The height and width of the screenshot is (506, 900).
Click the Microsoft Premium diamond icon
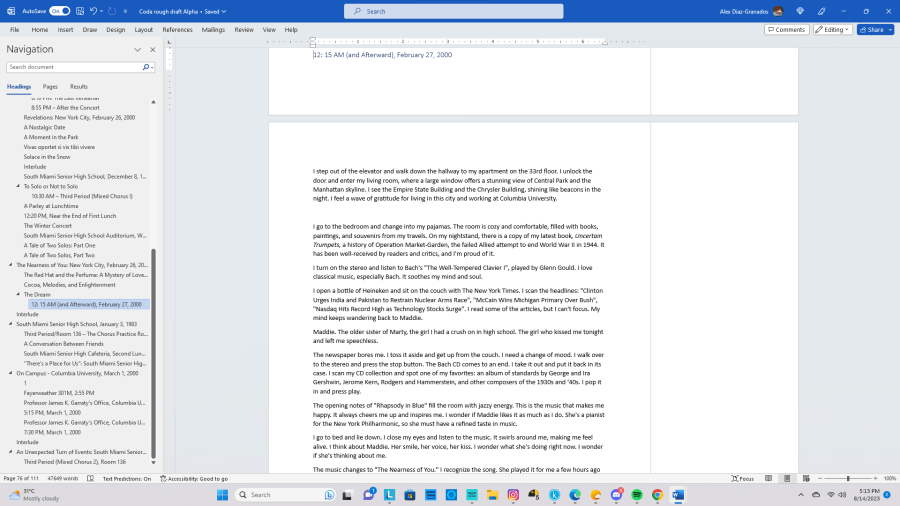click(x=801, y=10)
